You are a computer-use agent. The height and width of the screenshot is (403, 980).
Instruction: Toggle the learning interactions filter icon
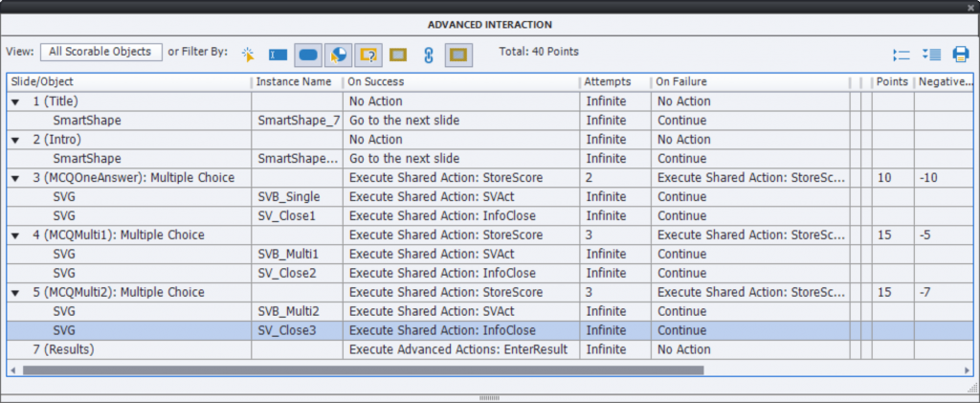pos(339,54)
